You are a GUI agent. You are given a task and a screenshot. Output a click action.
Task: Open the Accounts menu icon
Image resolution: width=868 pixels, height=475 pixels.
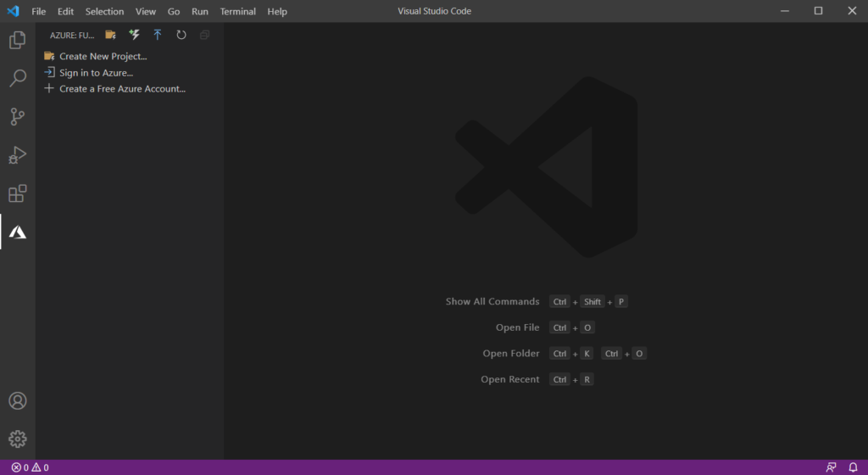point(17,401)
